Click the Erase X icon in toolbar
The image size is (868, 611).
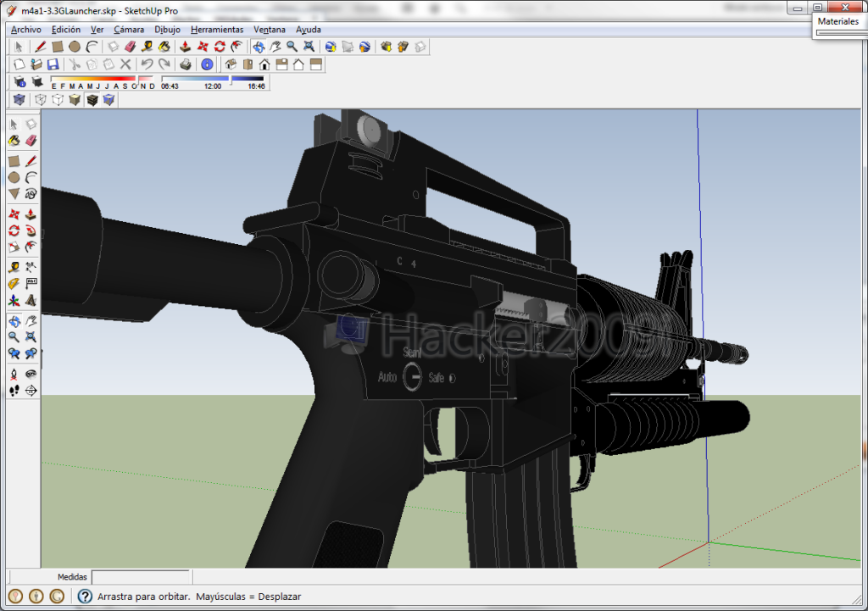click(125, 64)
